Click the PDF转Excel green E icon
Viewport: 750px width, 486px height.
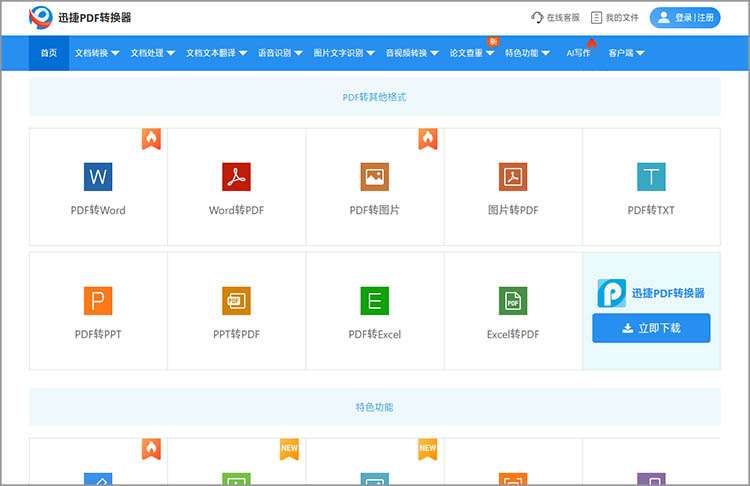[x=375, y=301]
